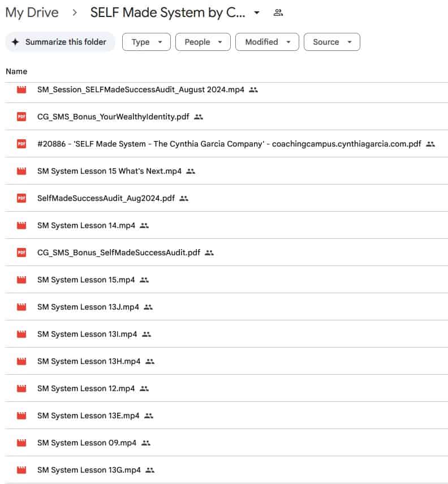Click PDF icon for SelfMadeSuccessAudit_Aug2024.pdf
The image size is (448, 484).
(21, 198)
